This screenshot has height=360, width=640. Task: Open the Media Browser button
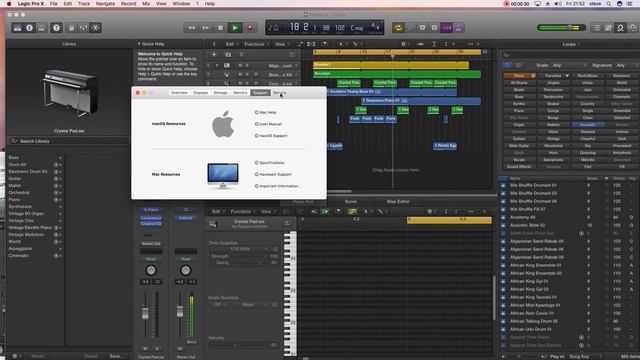coord(633,28)
